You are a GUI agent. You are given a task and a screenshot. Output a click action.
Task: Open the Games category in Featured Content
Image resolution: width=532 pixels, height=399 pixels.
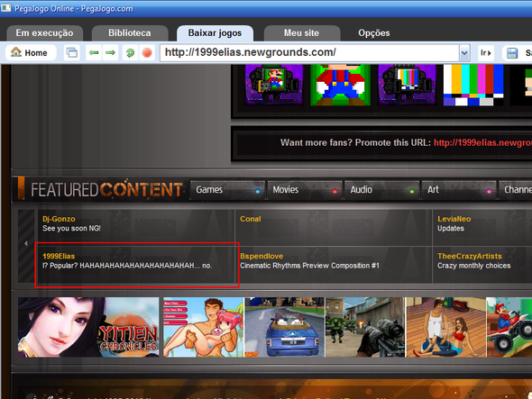[x=227, y=190]
